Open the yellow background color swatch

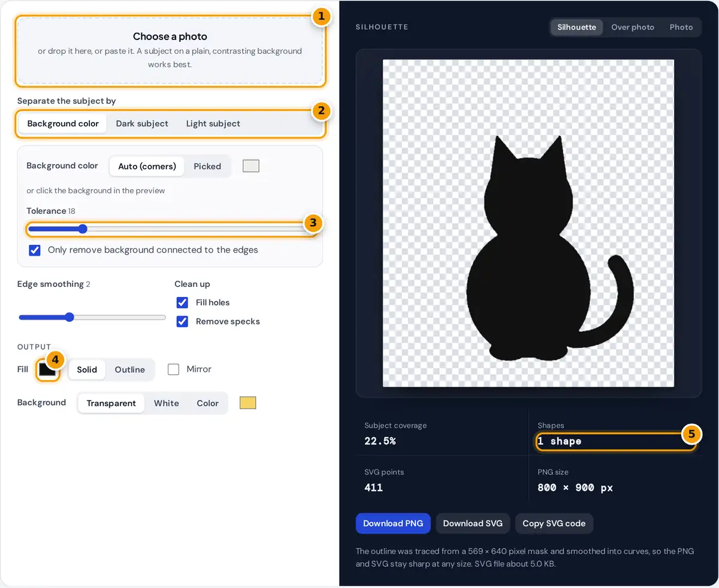click(247, 403)
